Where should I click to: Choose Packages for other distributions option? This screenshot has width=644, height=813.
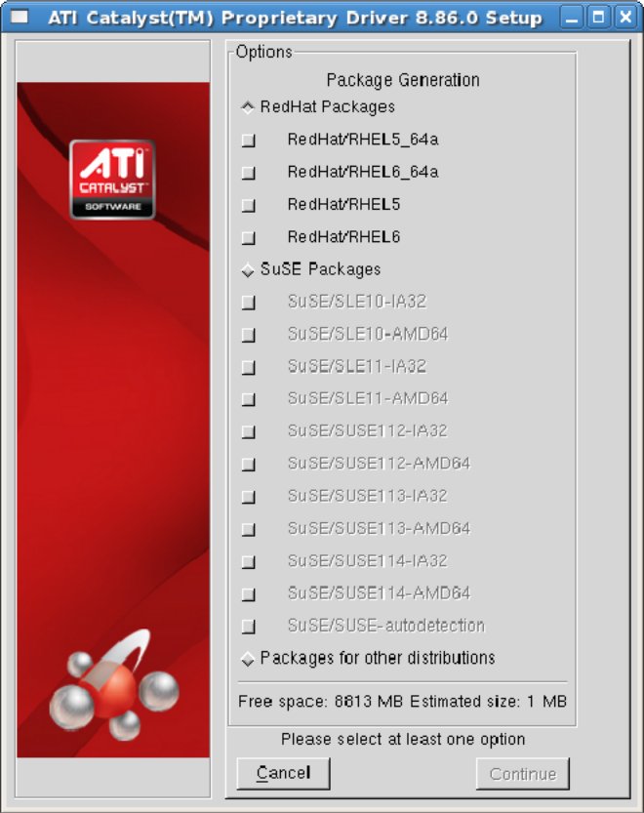pyautogui.click(x=248, y=659)
